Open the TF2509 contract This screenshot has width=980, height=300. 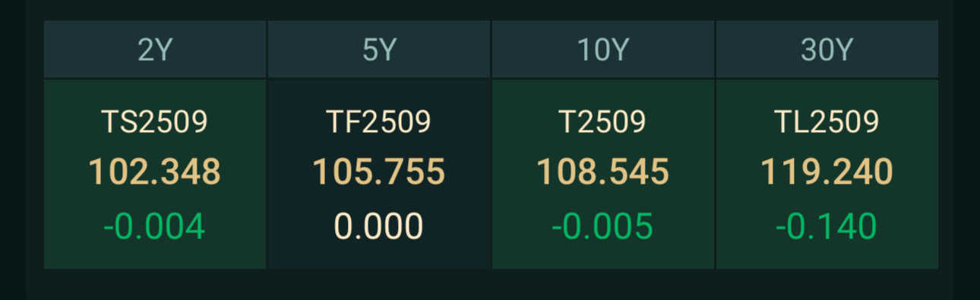pos(379,122)
